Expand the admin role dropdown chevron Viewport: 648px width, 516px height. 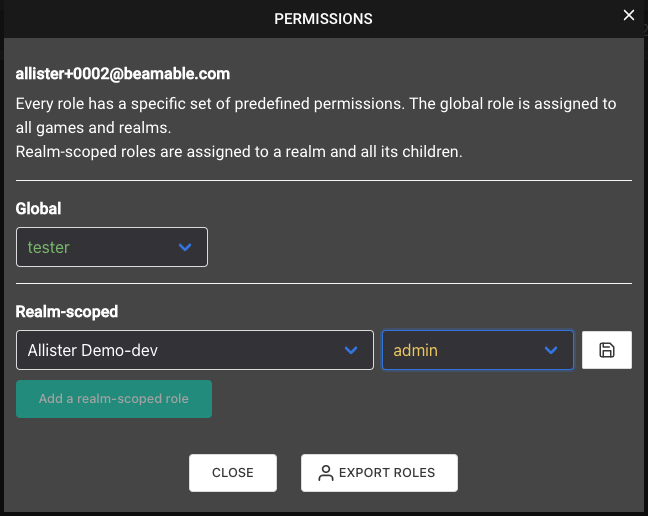point(551,350)
